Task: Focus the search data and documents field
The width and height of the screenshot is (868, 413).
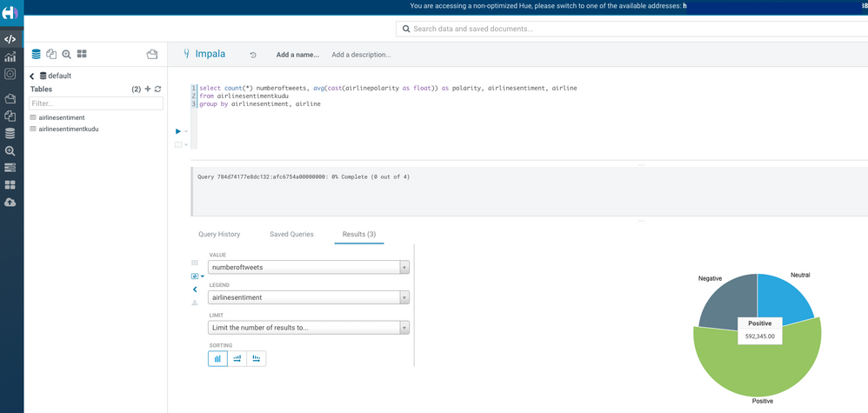Action: (x=631, y=29)
